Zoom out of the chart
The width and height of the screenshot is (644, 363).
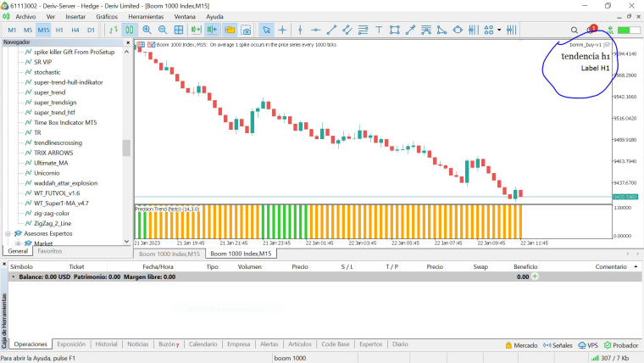pyautogui.click(x=163, y=30)
